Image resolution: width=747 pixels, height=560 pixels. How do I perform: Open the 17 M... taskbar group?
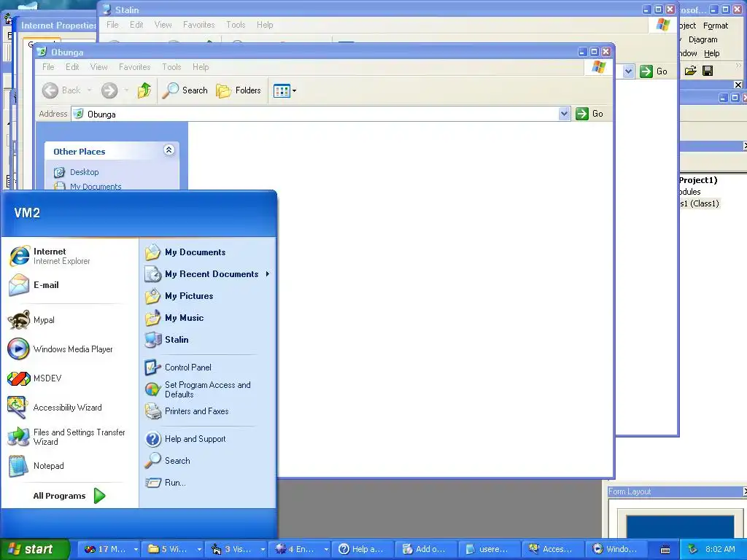[109, 549]
